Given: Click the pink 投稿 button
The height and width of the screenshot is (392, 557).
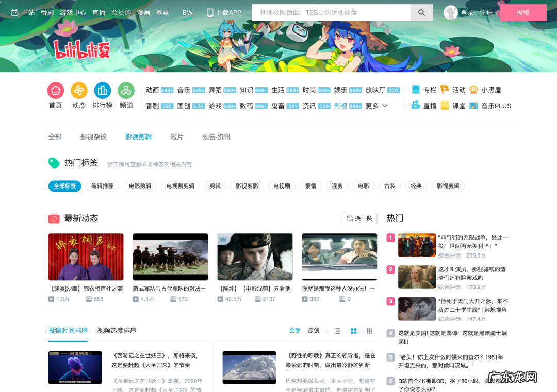Looking at the screenshot, I should [x=523, y=12].
